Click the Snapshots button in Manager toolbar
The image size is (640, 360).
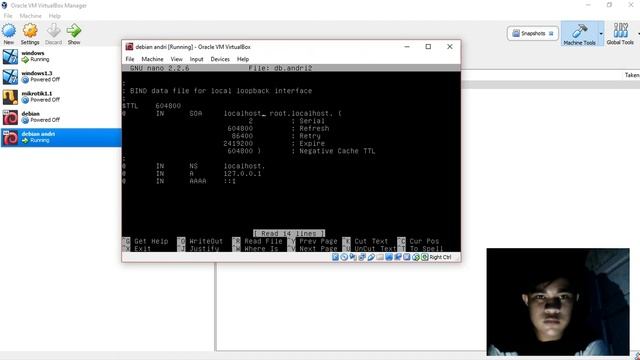[532, 33]
